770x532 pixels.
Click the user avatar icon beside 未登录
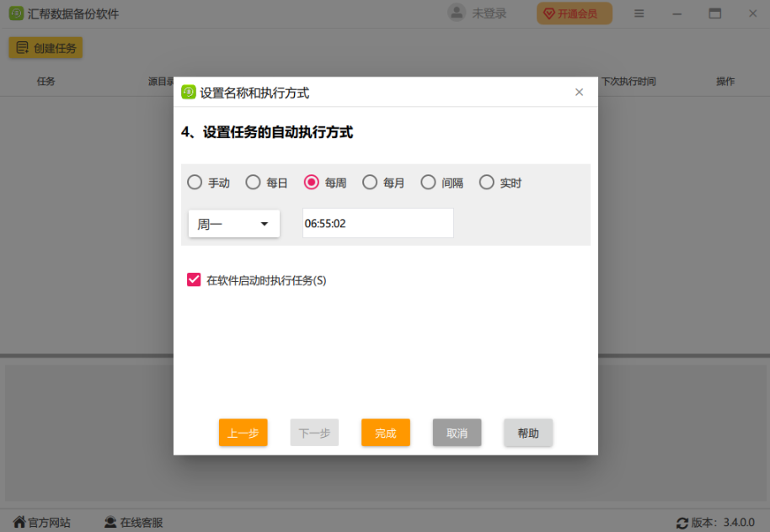(457, 13)
